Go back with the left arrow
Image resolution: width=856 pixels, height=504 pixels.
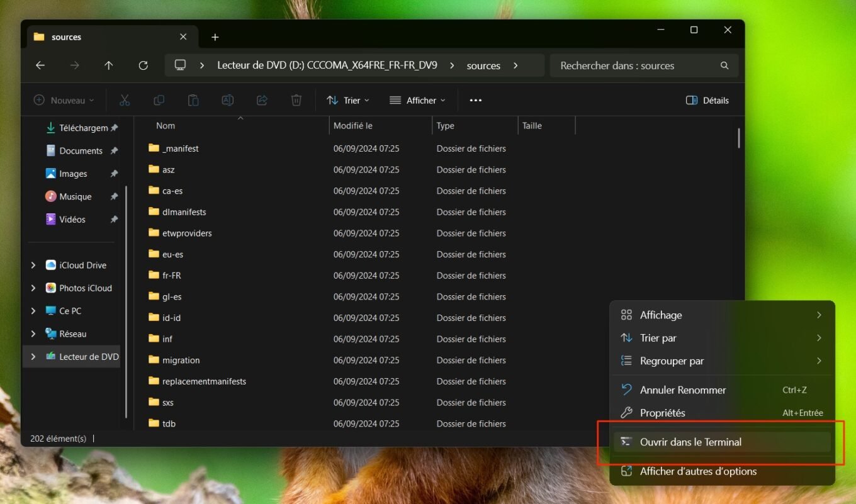(x=40, y=65)
